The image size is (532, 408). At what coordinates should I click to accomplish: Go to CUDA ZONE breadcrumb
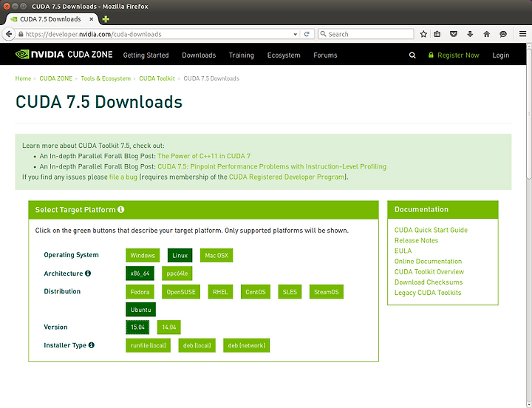(x=56, y=78)
